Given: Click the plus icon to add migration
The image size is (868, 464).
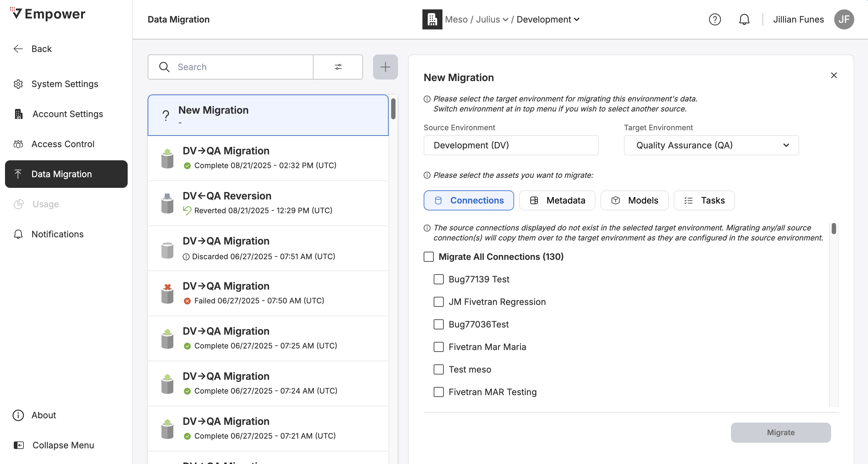Looking at the screenshot, I should (x=385, y=67).
